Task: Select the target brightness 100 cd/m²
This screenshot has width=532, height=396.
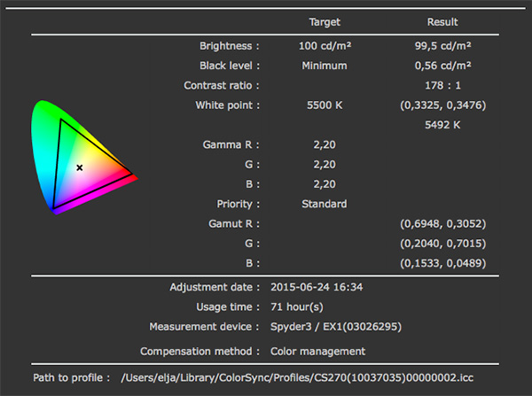Action: tap(325, 46)
